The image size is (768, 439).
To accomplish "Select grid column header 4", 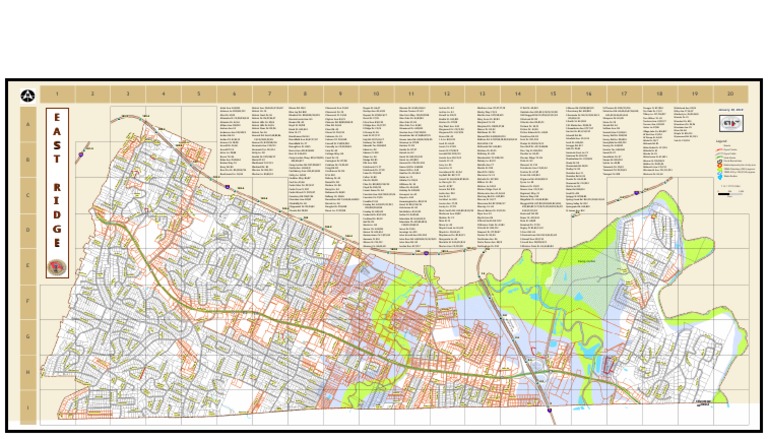I will pos(164,94).
